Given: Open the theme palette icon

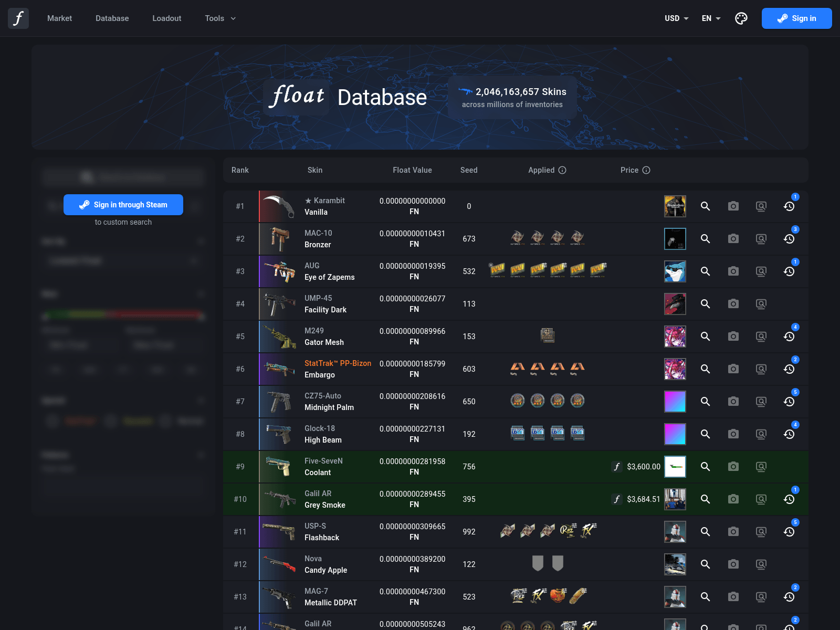Looking at the screenshot, I should (741, 18).
